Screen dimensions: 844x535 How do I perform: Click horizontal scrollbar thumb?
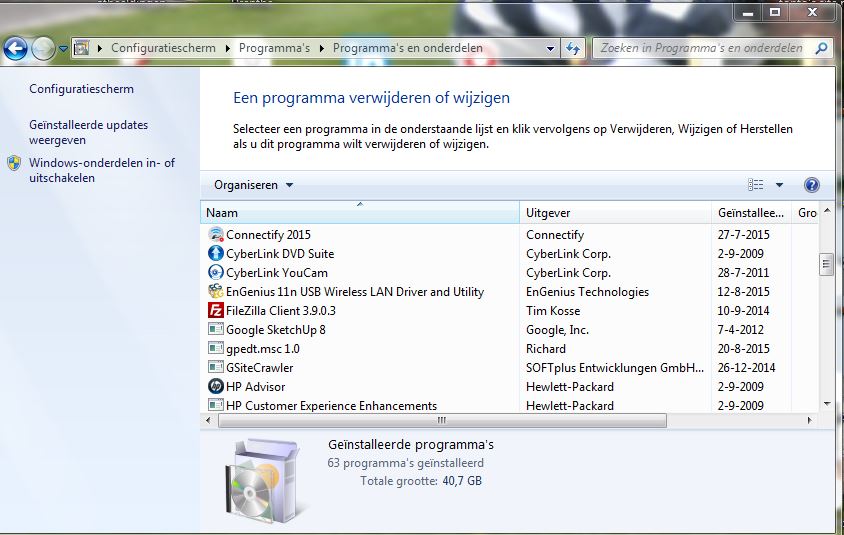coord(442,420)
